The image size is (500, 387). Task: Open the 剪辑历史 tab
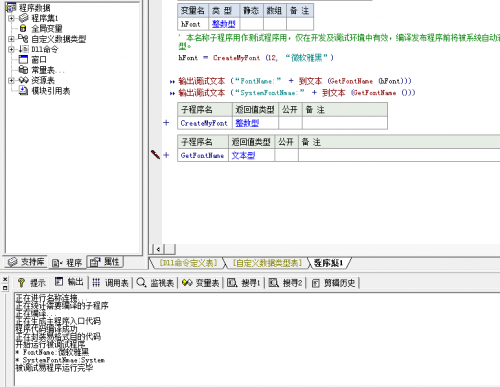[334, 283]
